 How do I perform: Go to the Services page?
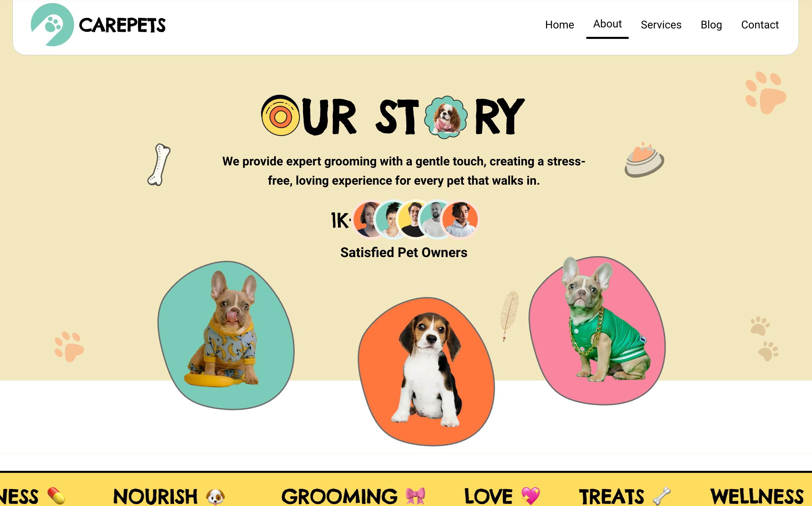pyautogui.click(x=661, y=25)
